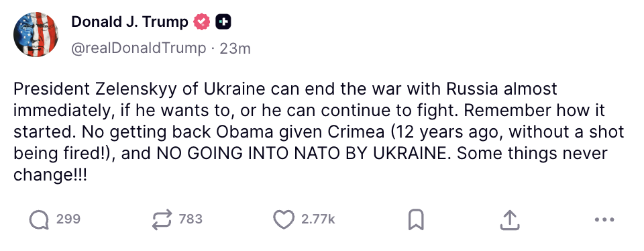Click the black plus badge beside name
644x251 pixels.
(x=223, y=21)
